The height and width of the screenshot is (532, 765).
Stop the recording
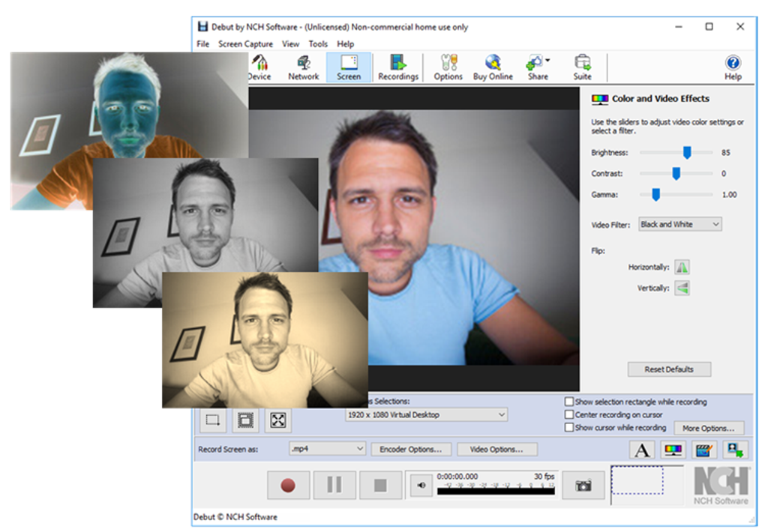point(380,486)
